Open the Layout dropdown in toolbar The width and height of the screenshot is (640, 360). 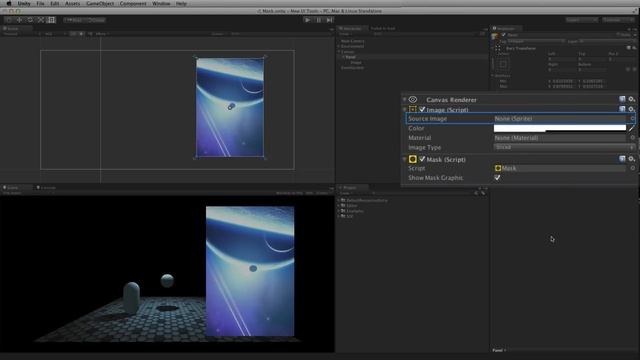[619, 20]
